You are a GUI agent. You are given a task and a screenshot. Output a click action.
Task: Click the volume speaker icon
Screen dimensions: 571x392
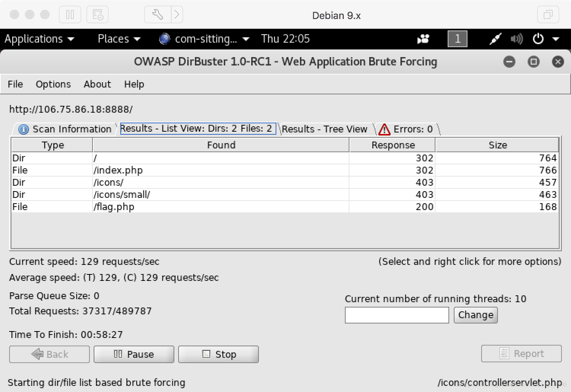pos(517,39)
